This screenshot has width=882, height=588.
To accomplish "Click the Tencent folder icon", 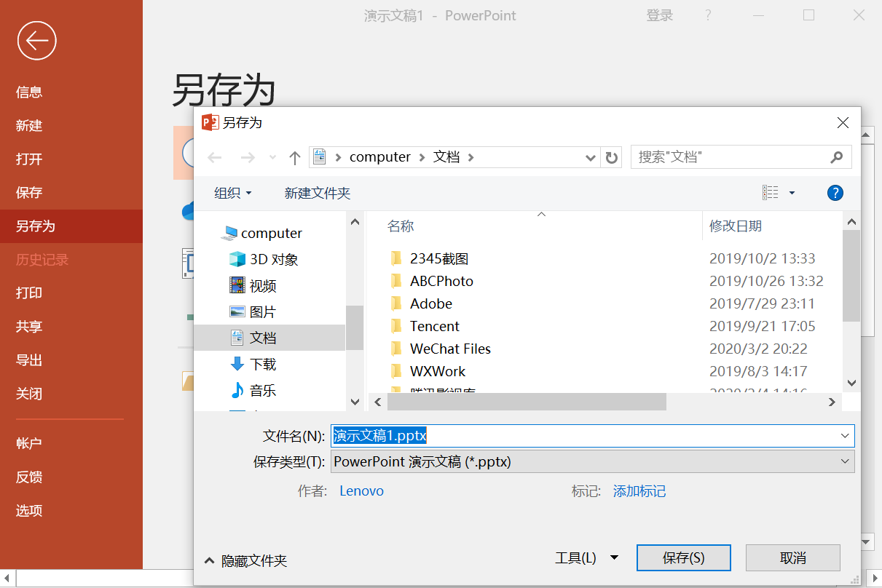I will pos(396,326).
